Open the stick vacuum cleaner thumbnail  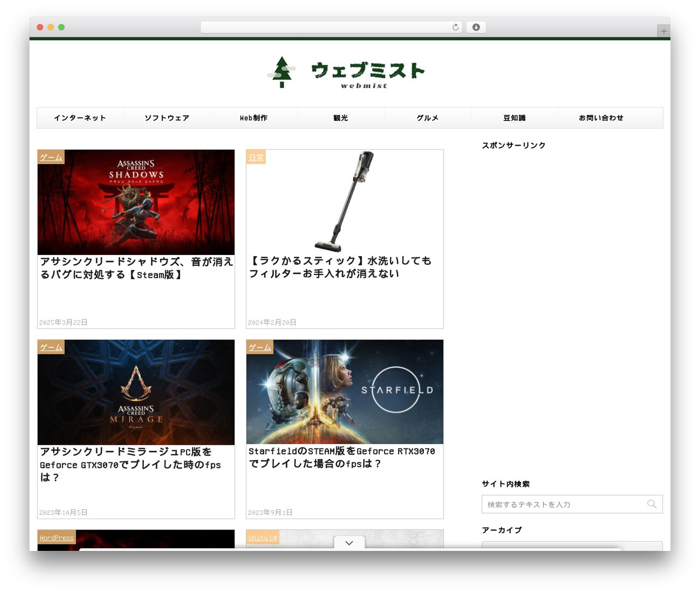[345, 202]
